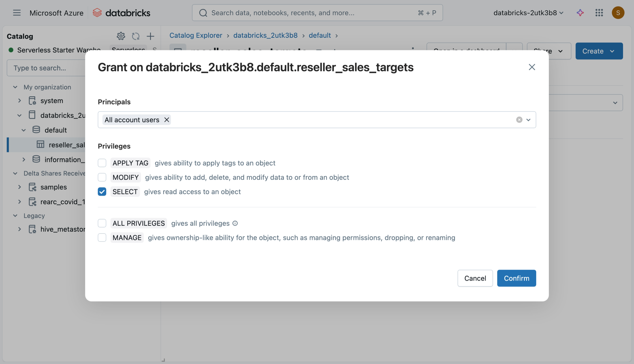Click the Serverless Starter Warehouse selector

pyautogui.click(x=59, y=50)
